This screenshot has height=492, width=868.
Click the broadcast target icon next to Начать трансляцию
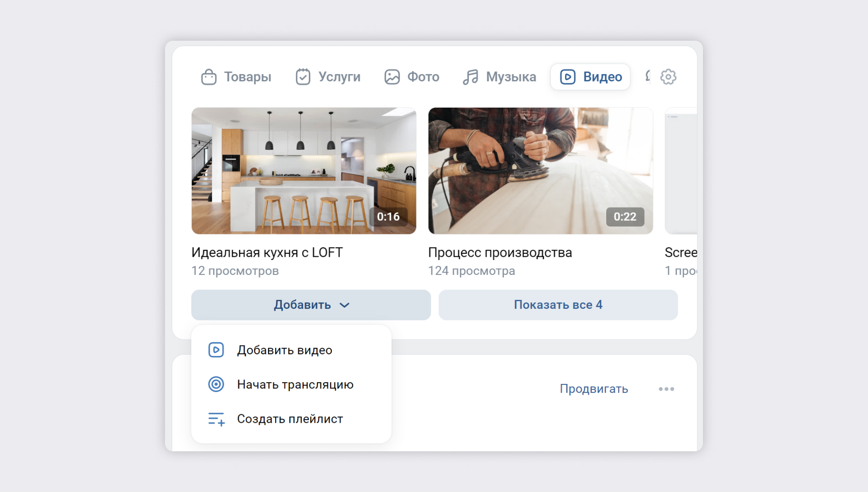coord(216,384)
